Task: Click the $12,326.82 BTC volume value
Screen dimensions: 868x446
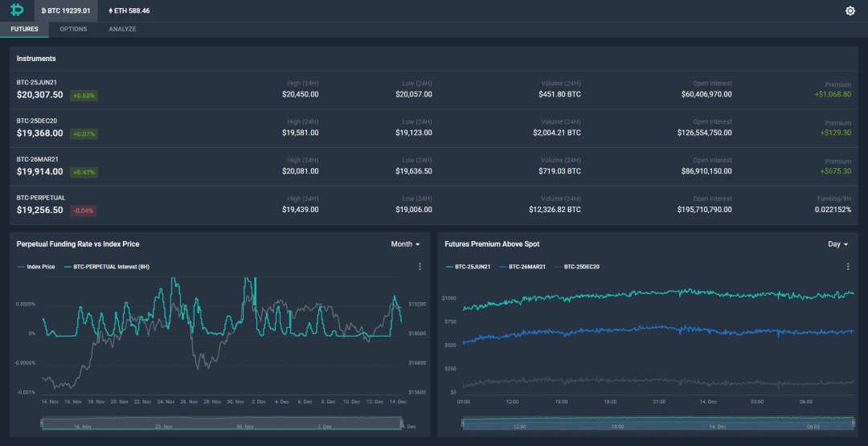Action: 555,211
